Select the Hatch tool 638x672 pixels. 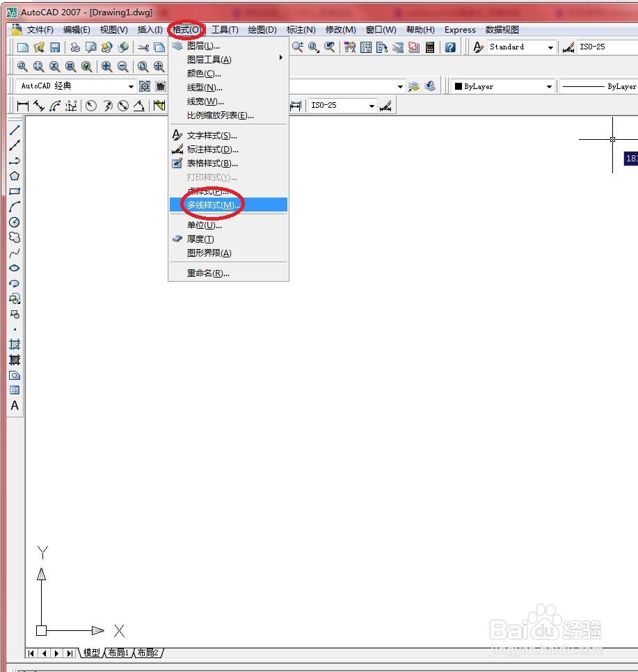pyautogui.click(x=15, y=344)
